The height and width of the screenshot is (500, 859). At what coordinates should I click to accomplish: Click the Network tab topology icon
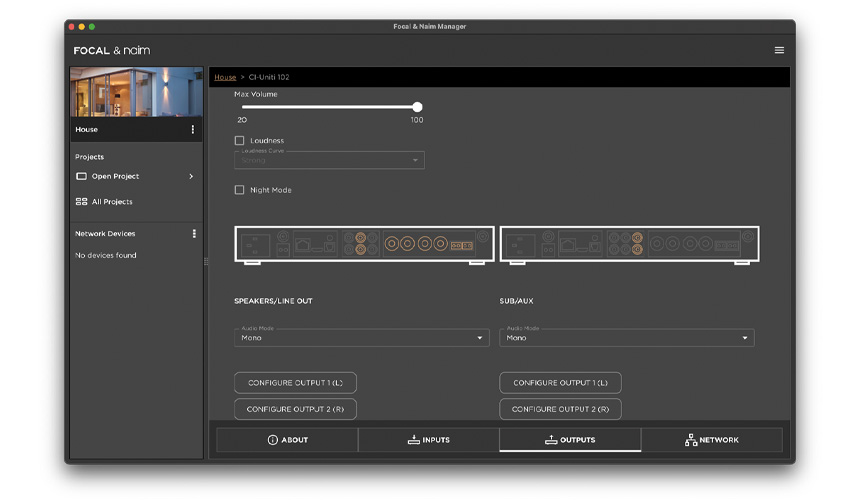coord(691,440)
